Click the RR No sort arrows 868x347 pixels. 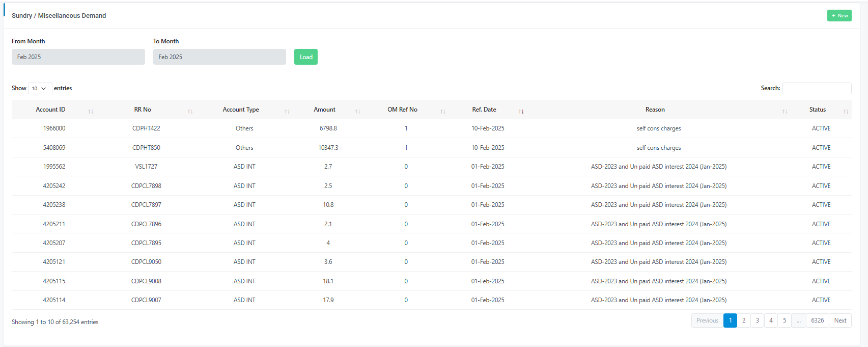190,111
